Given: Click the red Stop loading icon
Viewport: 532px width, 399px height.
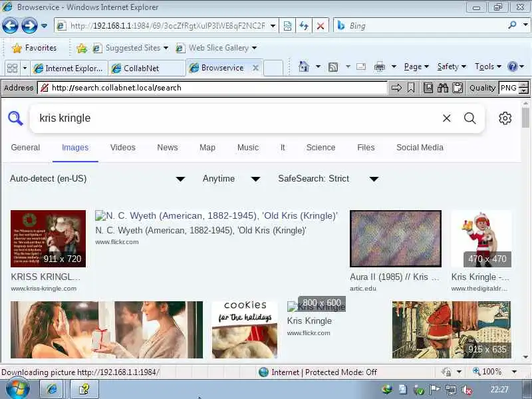Looking at the screenshot, I should [x=321, y=26].
